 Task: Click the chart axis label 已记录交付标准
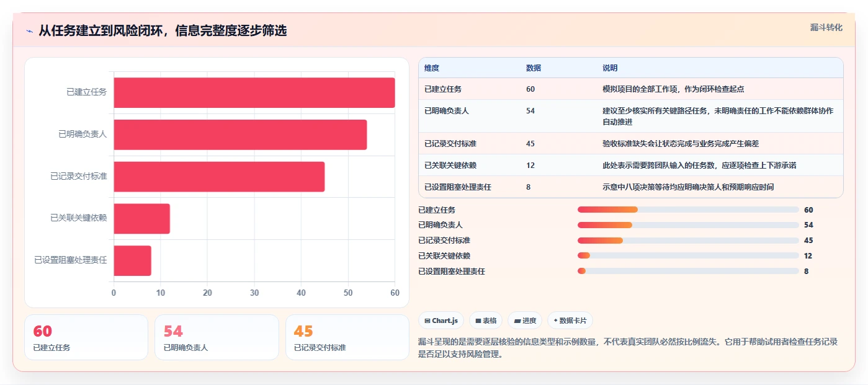[79, 176]
